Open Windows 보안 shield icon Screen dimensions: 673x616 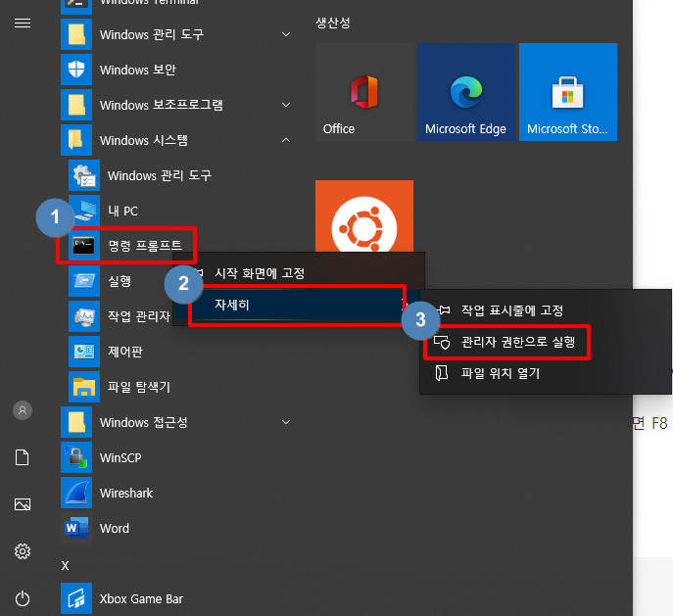click(76, 70)
